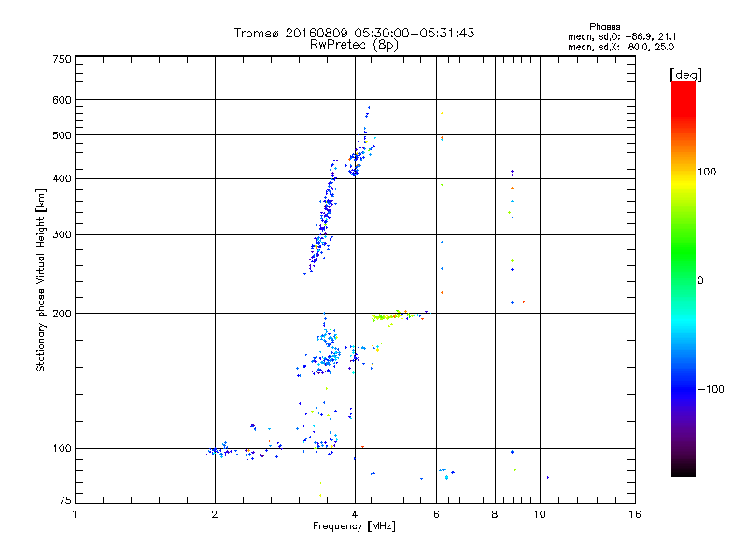Screen dimensions: 747x560
Task: Select the mean, sd,O: -86.9, 21.1 line
Action: (x=622, y=36)
